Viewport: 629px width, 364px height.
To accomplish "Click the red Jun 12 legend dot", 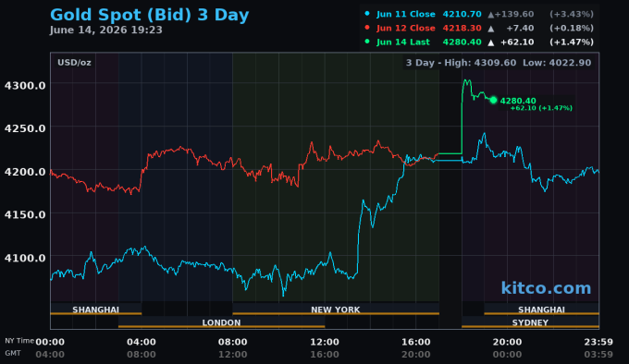I will pos(367,28).
